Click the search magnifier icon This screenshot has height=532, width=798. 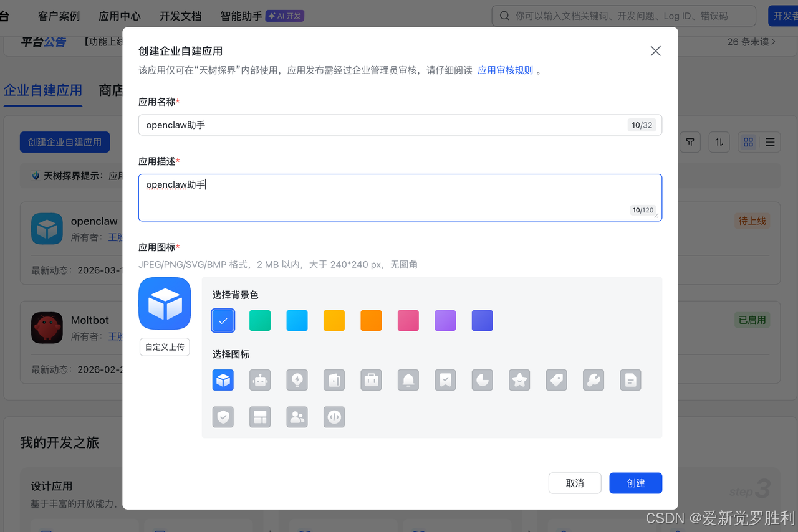coord(504,16)
